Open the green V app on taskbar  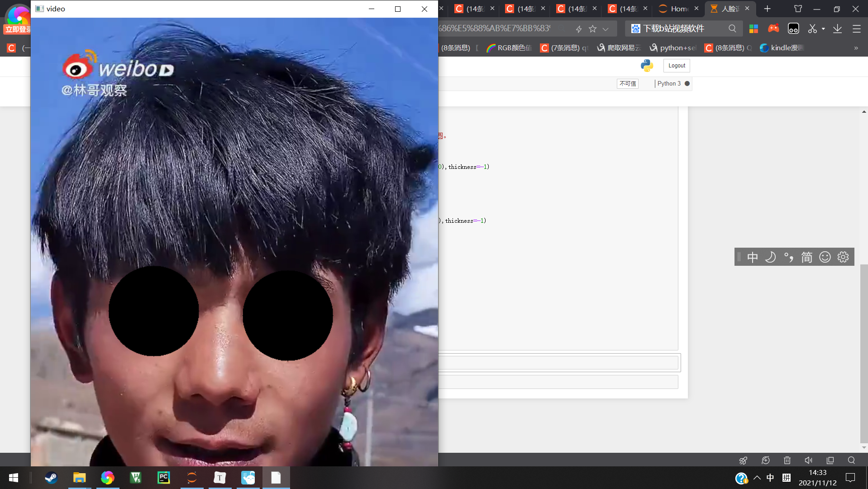[135, 478]
